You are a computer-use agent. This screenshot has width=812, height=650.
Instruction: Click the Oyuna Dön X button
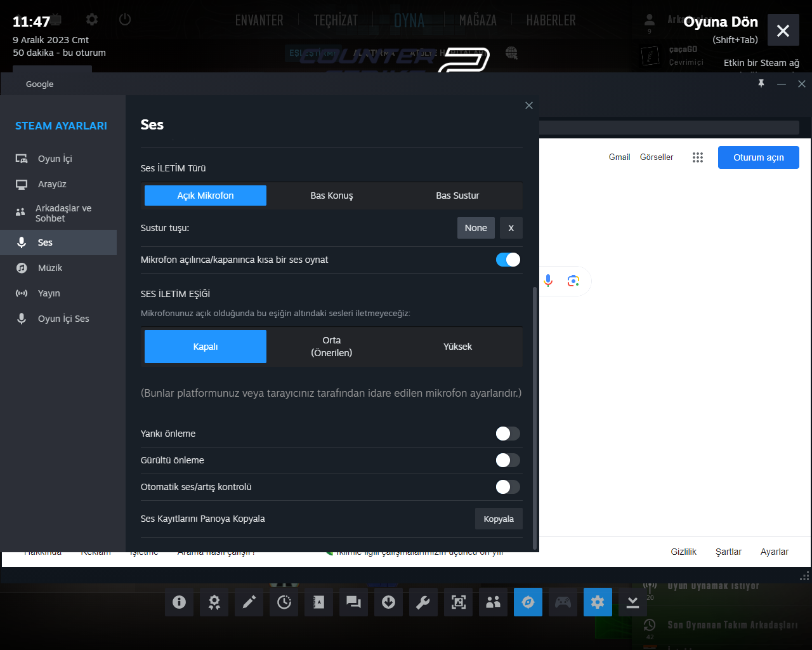[783, 30]
